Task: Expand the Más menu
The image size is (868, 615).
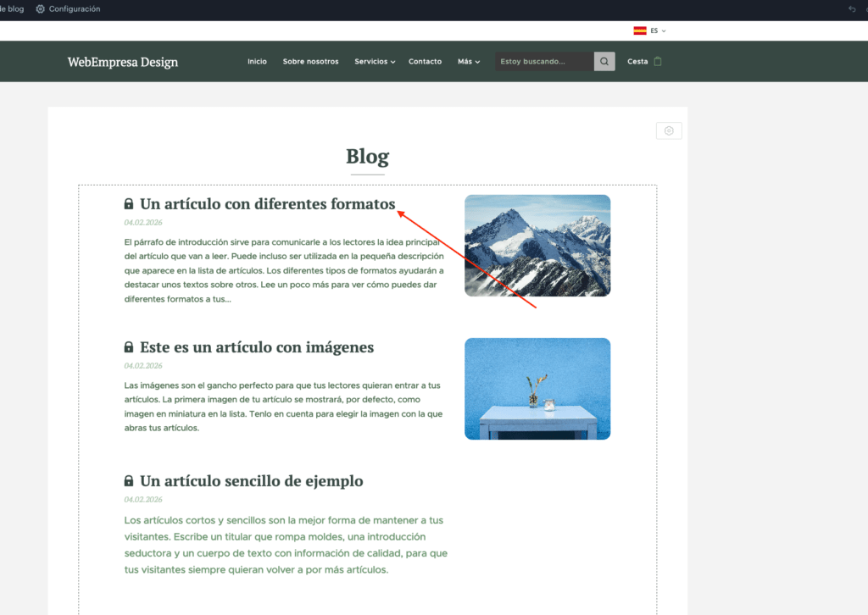Action: click(468, 61)
